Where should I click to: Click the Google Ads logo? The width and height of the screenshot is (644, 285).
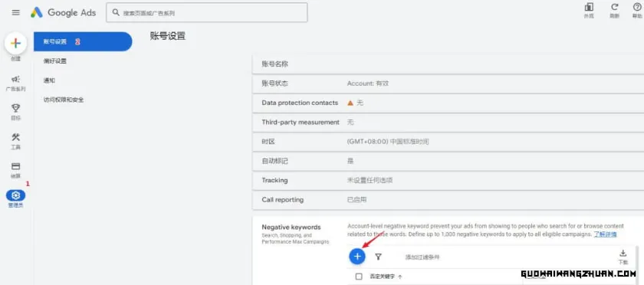[x=63, y=13]
